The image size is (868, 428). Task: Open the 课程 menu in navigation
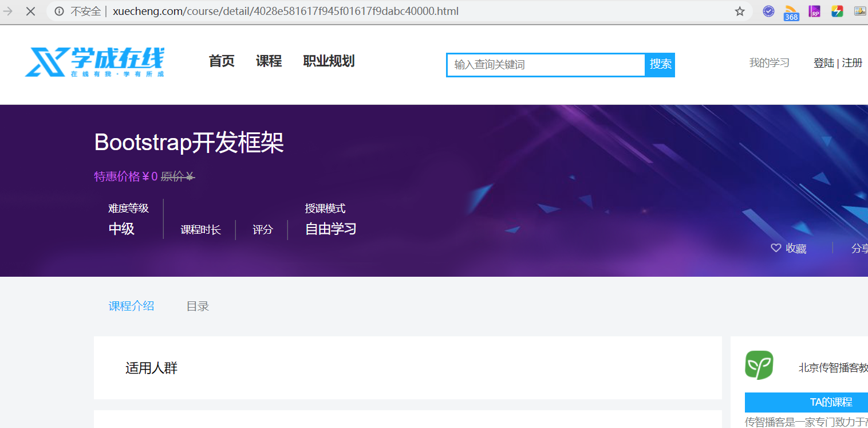point(269,61)
